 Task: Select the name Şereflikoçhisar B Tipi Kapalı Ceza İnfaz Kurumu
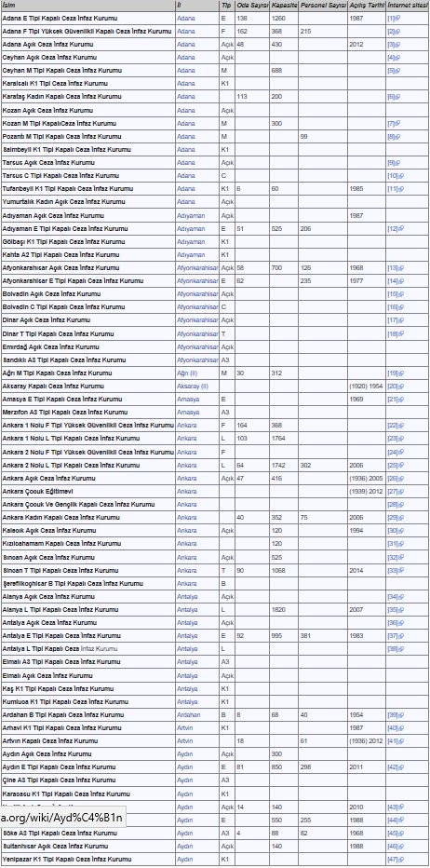[73, 583]
